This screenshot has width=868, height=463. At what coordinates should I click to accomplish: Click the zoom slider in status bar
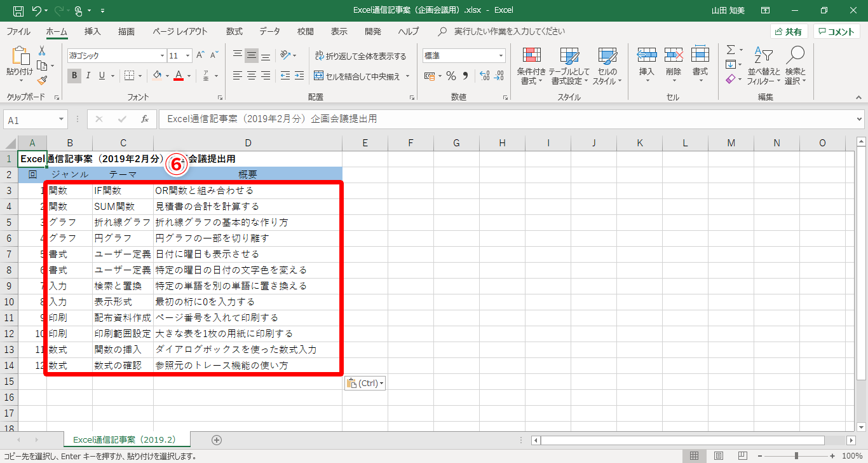click(797, 456)
